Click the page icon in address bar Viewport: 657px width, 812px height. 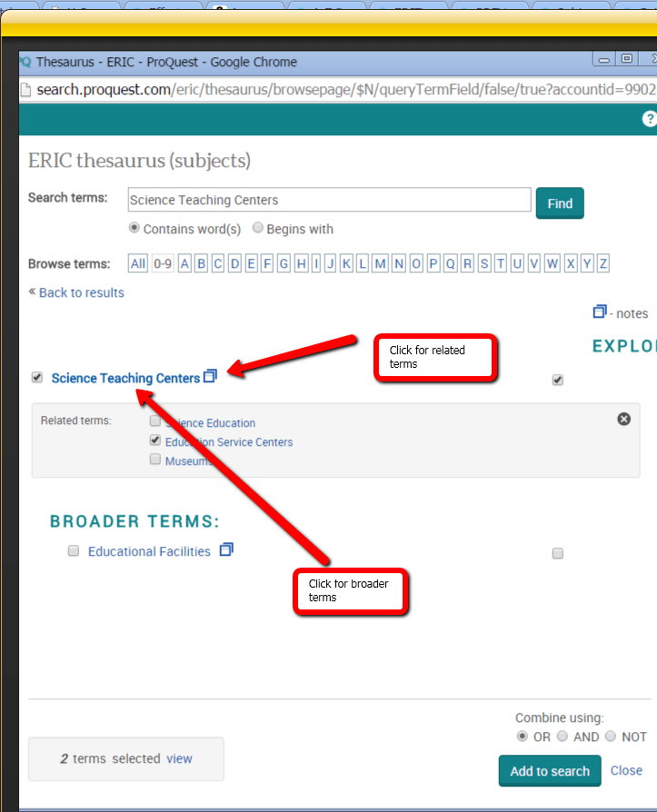coord(25,90)
